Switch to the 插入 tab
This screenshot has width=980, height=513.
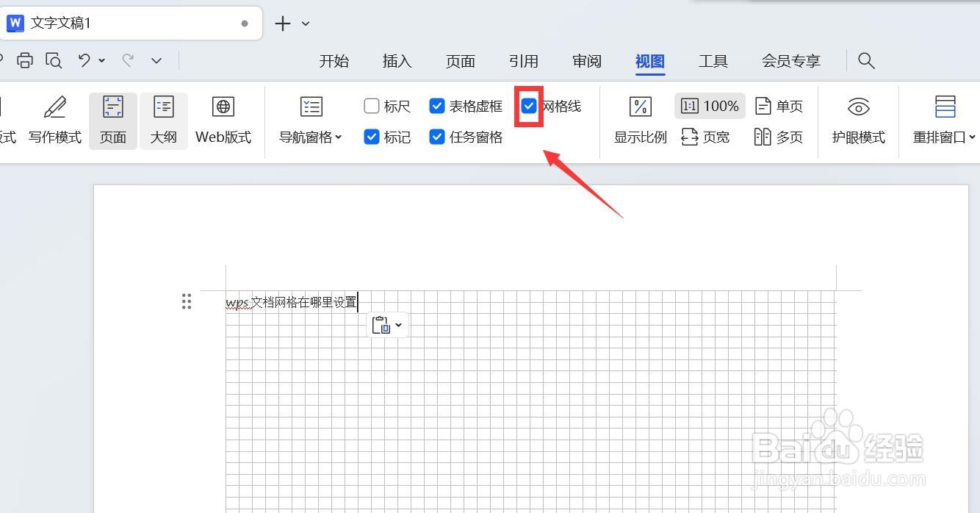click(397, 61)
